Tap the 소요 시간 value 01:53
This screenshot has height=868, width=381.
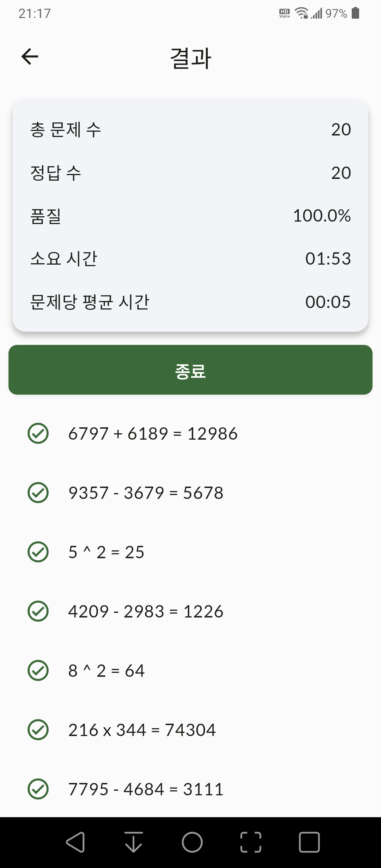pyautogui.click(x=328, y=259)
